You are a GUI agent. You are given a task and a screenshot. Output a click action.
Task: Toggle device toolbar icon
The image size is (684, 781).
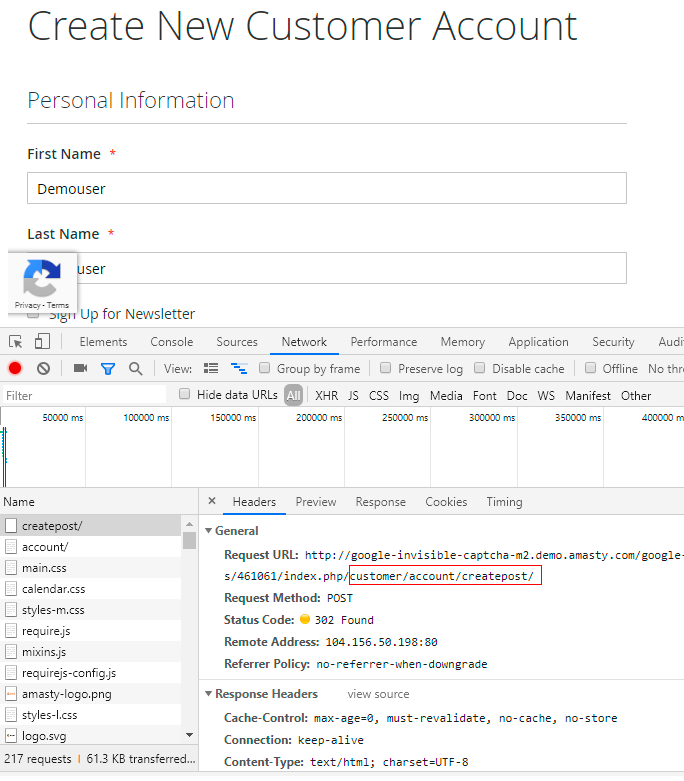pos(42,342)
